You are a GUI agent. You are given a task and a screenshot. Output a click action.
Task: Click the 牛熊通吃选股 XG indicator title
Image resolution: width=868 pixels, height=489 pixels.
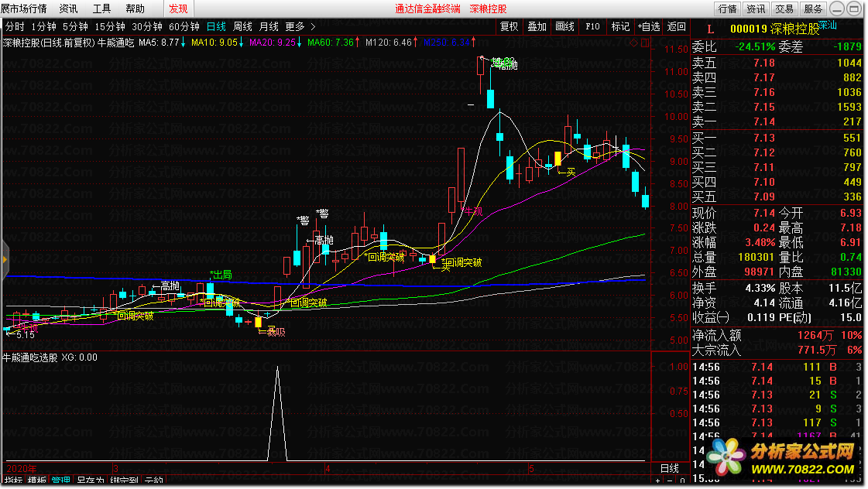point(50,357)
